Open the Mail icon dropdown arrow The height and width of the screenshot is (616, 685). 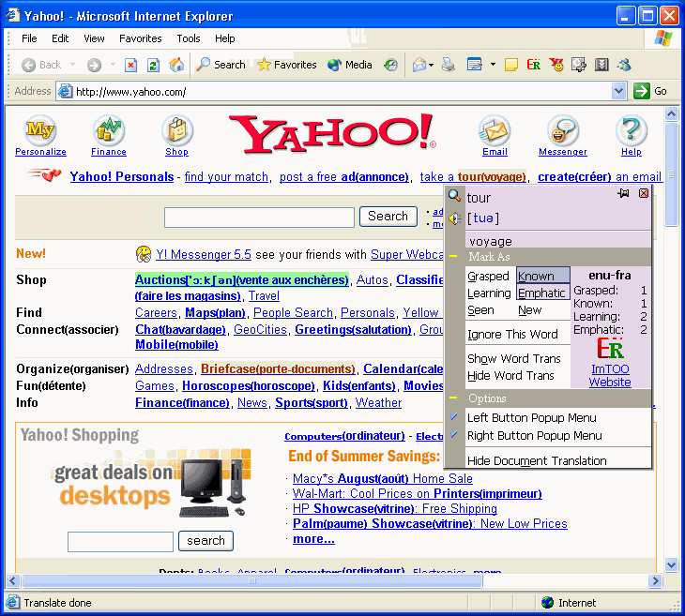point(432,65)
